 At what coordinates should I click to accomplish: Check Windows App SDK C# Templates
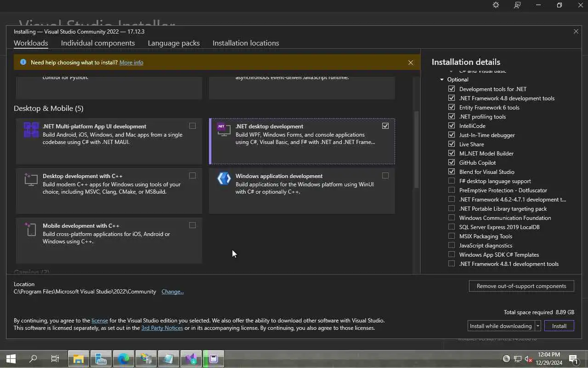pos(452,254)
